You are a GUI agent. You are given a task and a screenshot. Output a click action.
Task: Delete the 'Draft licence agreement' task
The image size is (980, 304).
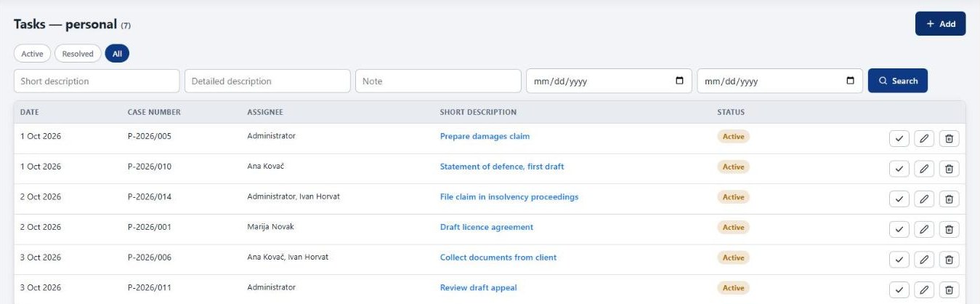click(x=949, y=229)
